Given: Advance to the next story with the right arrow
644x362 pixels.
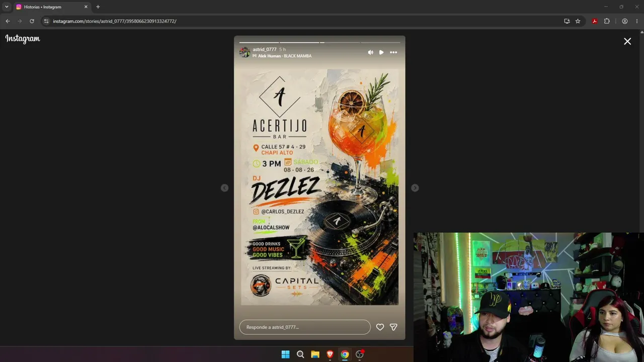Looking at the screenshot, I should coord(415,188).
